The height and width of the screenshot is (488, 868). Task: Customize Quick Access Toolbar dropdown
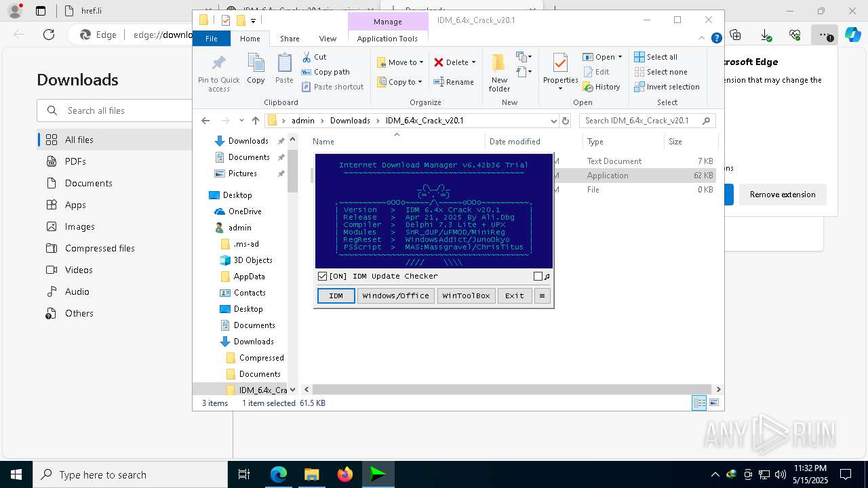coord(253,20)
